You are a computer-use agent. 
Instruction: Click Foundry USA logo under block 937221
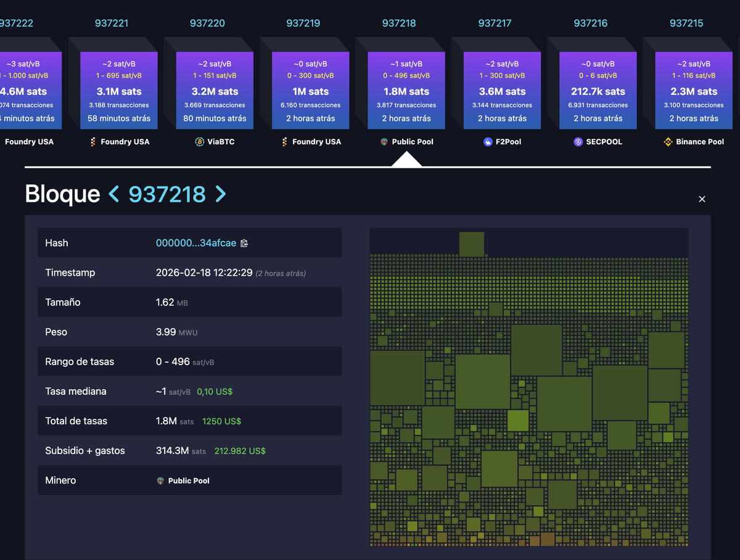(93, 142)
